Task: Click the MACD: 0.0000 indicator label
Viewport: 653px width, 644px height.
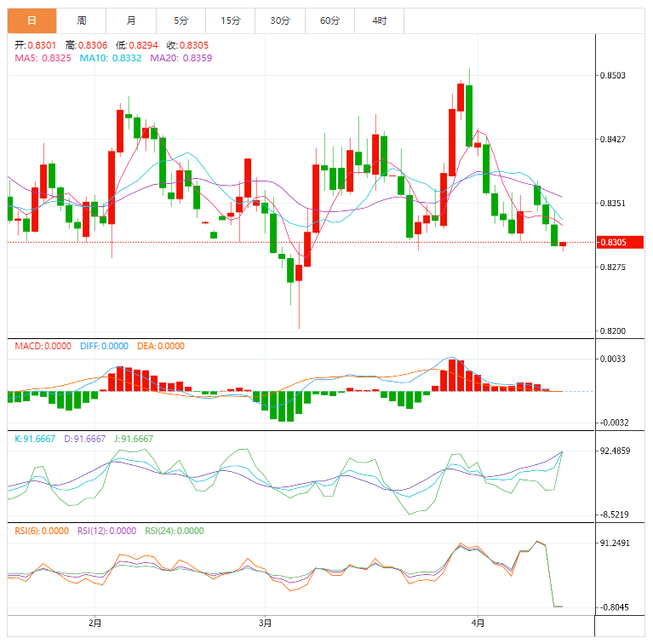Action: [43, 346]
